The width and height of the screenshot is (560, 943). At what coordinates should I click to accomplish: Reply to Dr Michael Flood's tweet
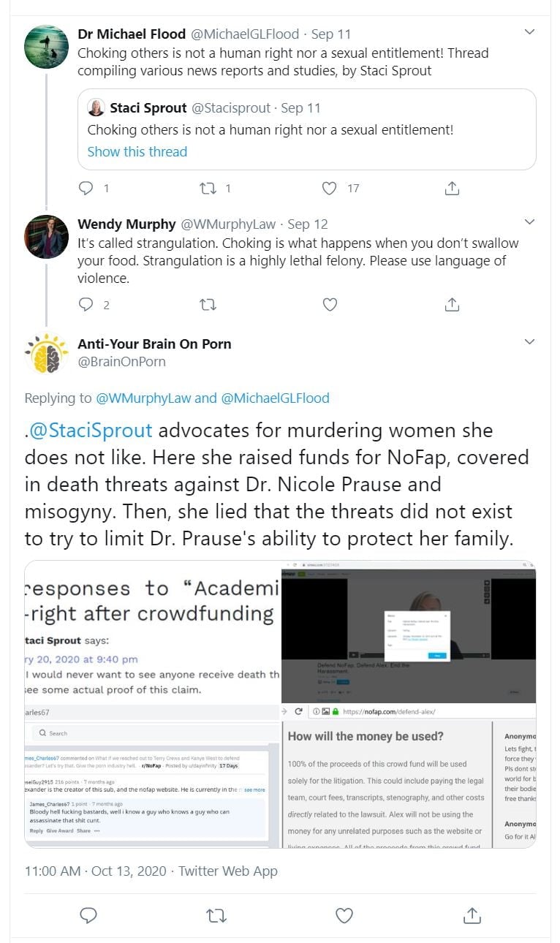click(86, 189)
